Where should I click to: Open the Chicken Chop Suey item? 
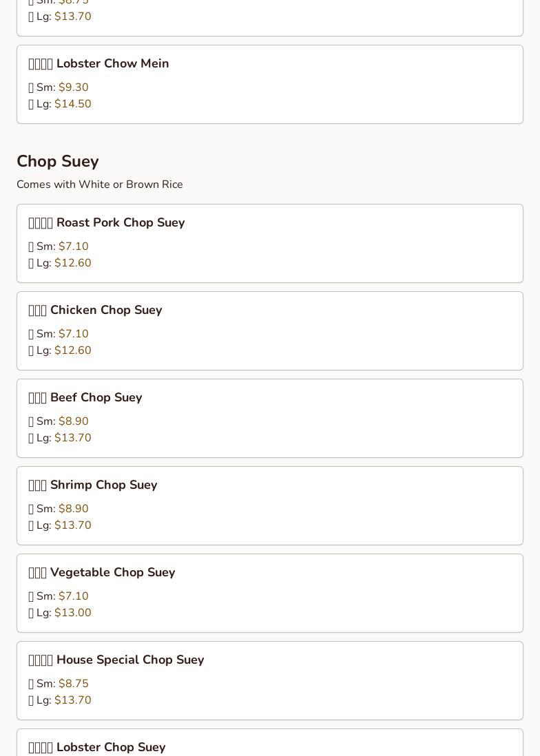[105, 310]
